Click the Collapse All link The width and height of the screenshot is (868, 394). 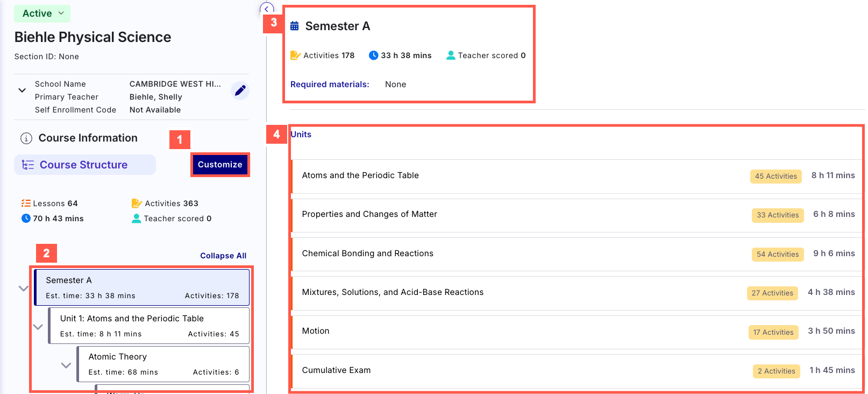(223, 256)
